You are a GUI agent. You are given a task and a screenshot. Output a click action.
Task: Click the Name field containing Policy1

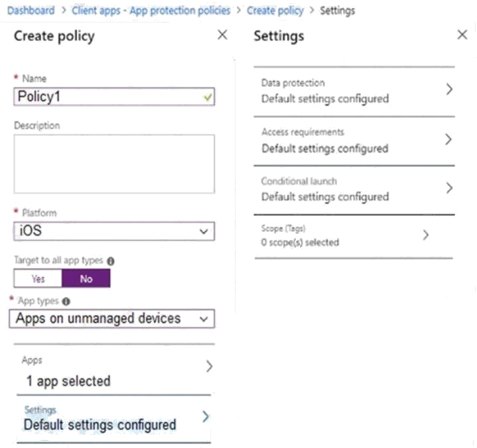click(x=114, y=97)
